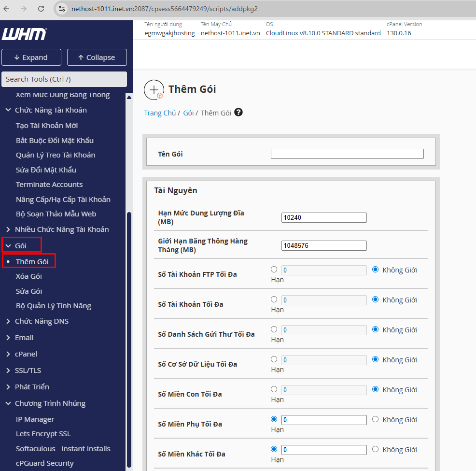Click cPanel version 130.0.16 text
Screen dimensions: 476x471
click(x=399, y=33)
